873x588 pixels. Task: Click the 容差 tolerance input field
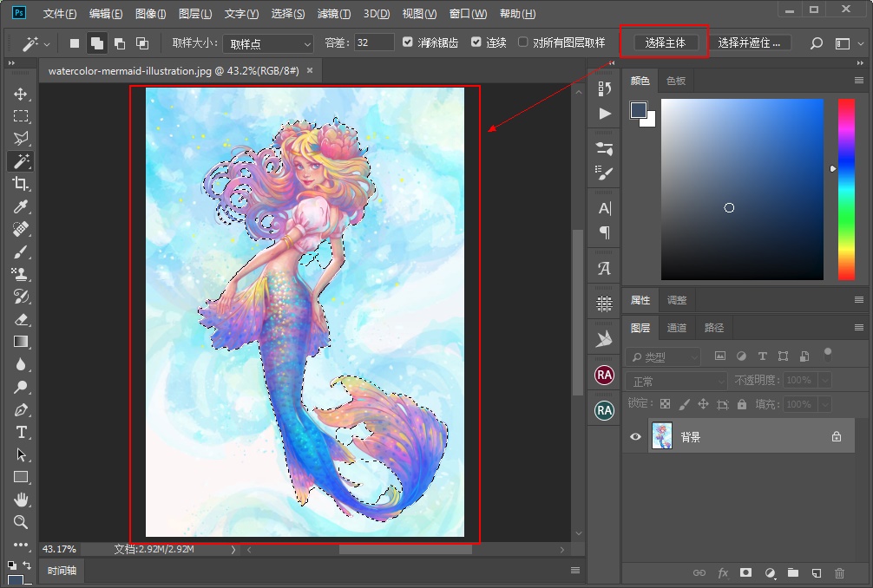pyautogui.click(x=373, y=42)
